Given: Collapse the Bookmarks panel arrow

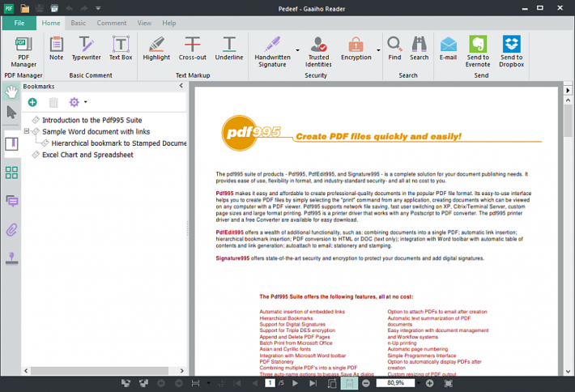Looking at the screenshot, I should pos(181,86).
